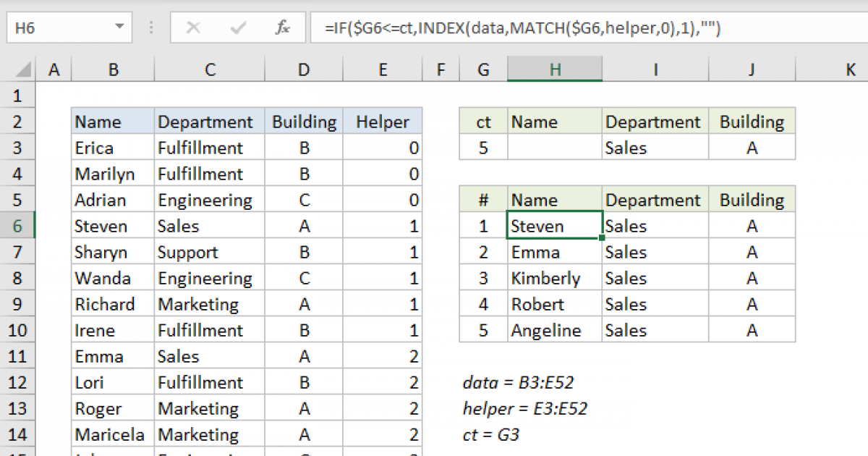This screenshot has height=456, width=868.
Task: Select column I header
Action: 655,70
